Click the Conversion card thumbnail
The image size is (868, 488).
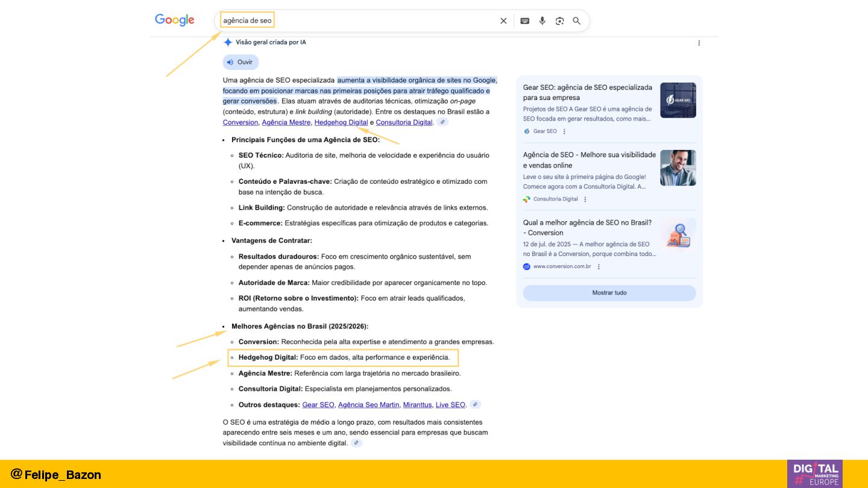(x=678, y=235)
